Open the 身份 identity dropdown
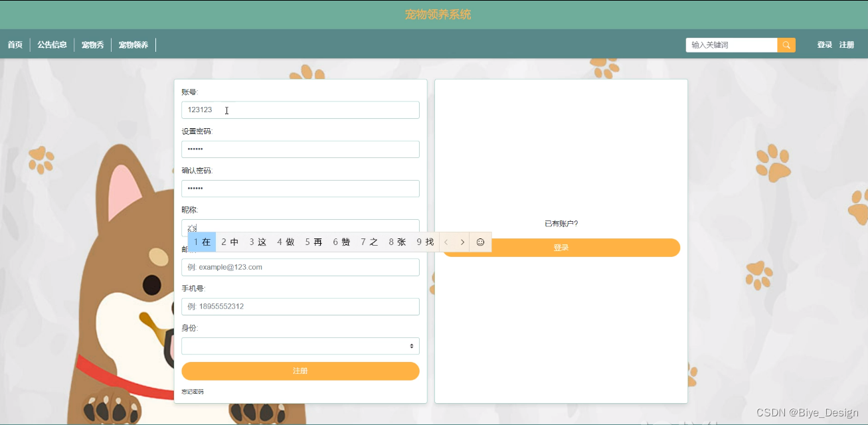Image resolution: width=868 pixels, height=425 pixels. pos(300,346)
